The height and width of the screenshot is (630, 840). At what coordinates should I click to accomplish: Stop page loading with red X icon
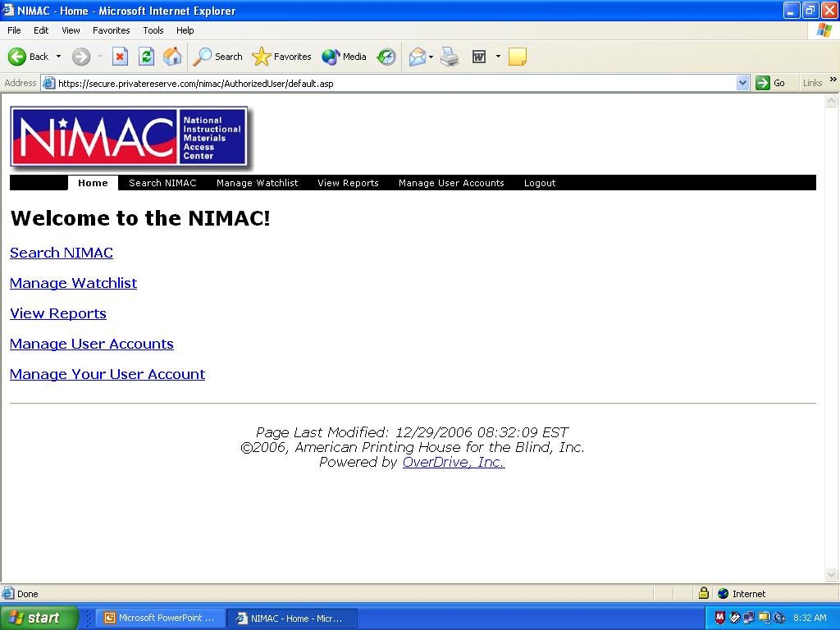click(120, 57)
